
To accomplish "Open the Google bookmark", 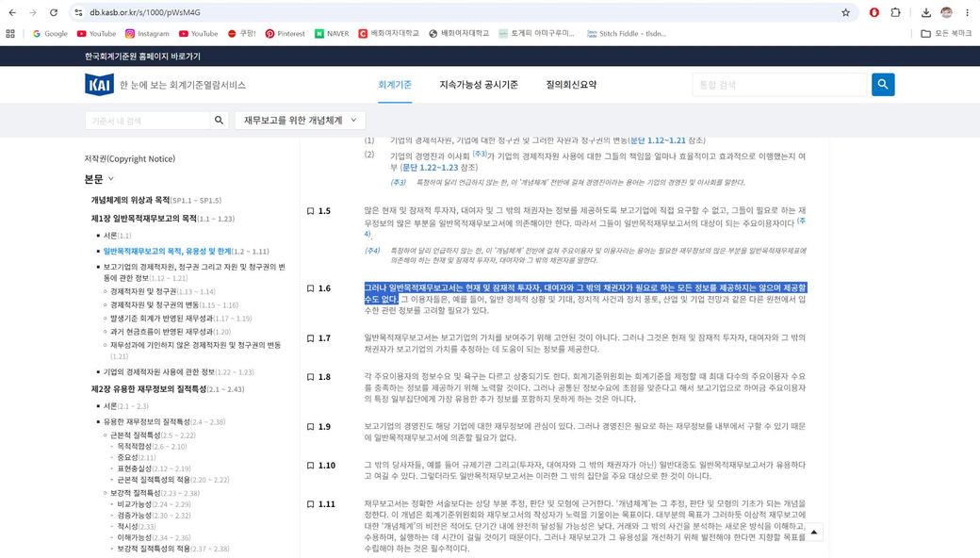I will [50, 34].
